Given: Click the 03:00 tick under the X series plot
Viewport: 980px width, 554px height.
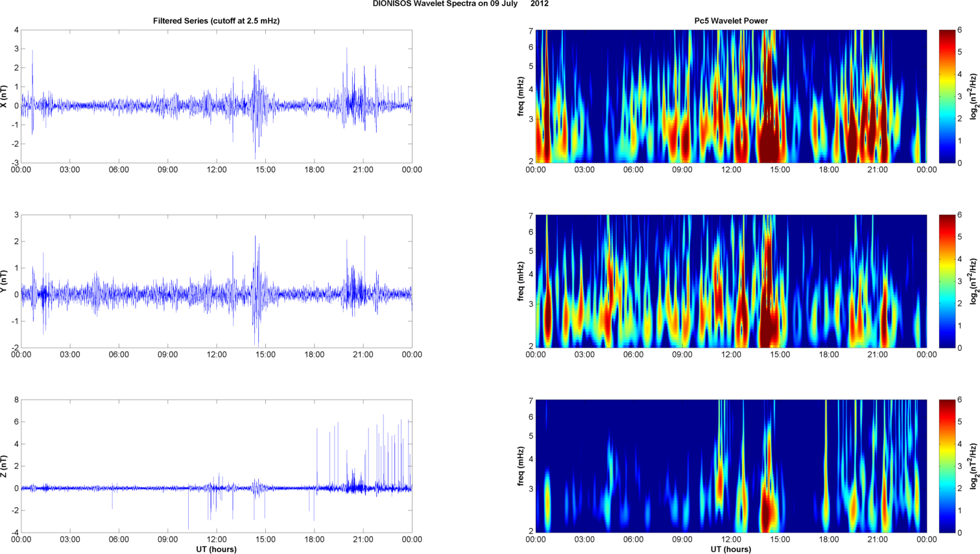Looking at the screenshot, I should [x=70, y=170].
